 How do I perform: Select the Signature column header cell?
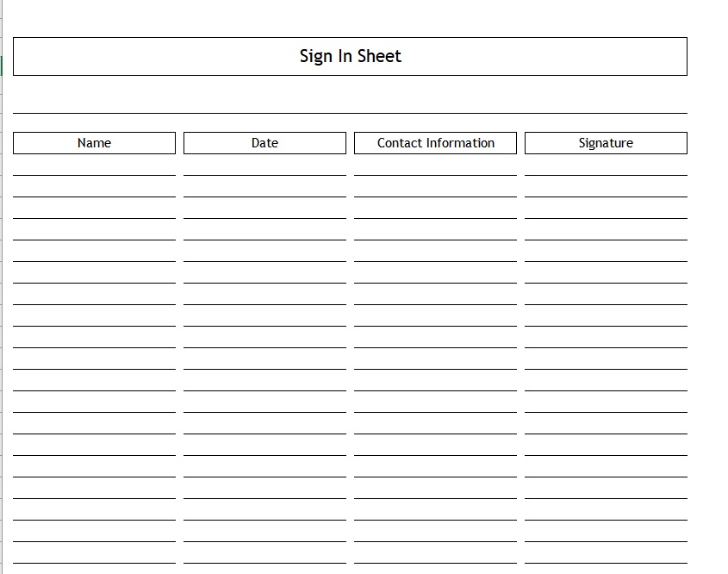click(x=606, y=143)
